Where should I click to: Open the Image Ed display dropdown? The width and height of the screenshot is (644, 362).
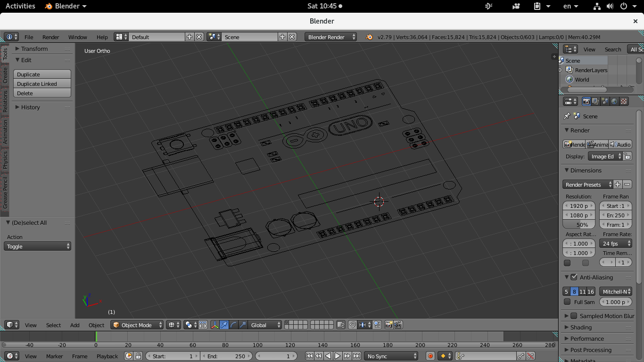605,156
